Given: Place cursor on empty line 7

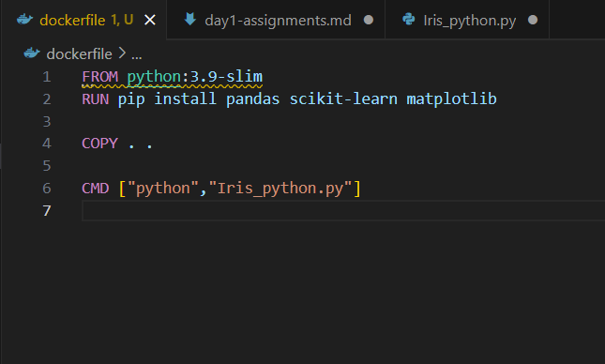Looking at the screenshot, I should [x=343, y=211].
